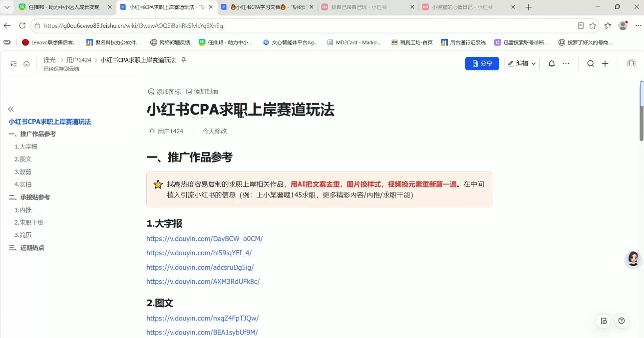Click 摇光 breadcrumb
The image size is (644, 338).
49,60
